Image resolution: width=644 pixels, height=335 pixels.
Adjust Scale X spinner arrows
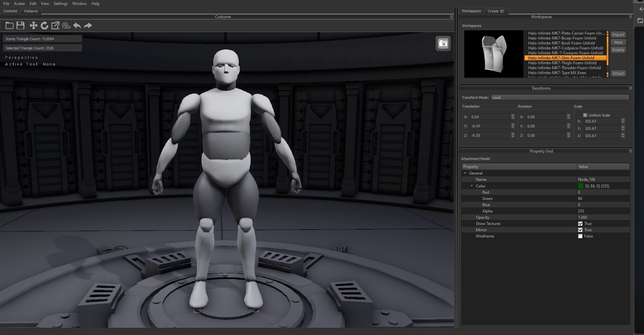click(623, 121)
